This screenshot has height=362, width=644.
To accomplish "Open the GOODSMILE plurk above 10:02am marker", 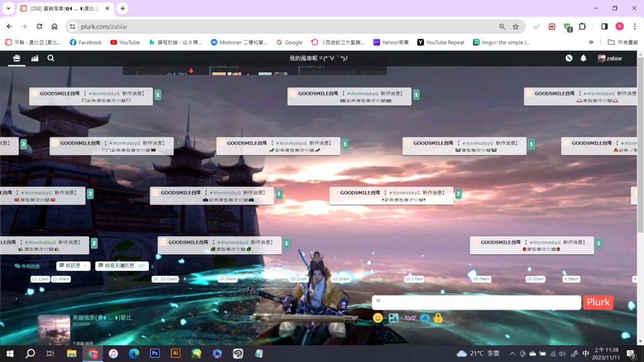I will [532, 245].
